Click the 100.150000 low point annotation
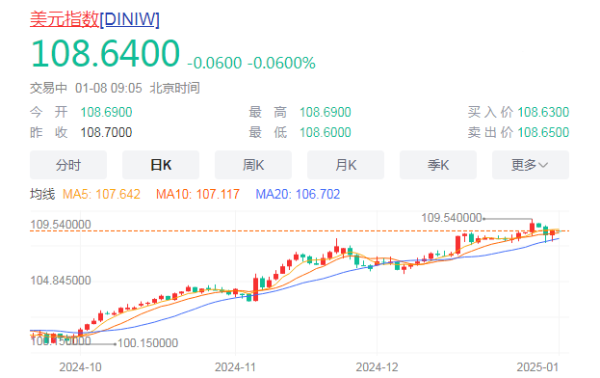Image resolution: width=600 pixels, height=378 pixels. pyautogui.click(x=148, y=343)
